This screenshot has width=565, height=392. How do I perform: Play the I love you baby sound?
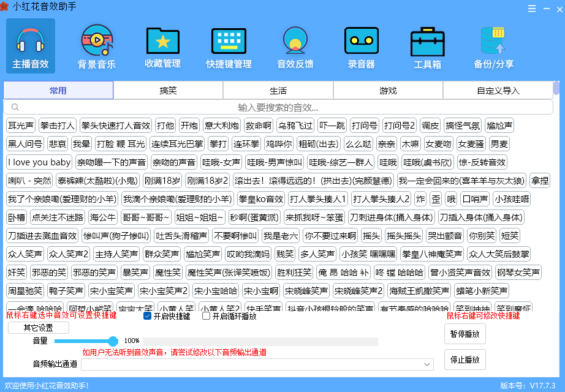pos(39,162)
